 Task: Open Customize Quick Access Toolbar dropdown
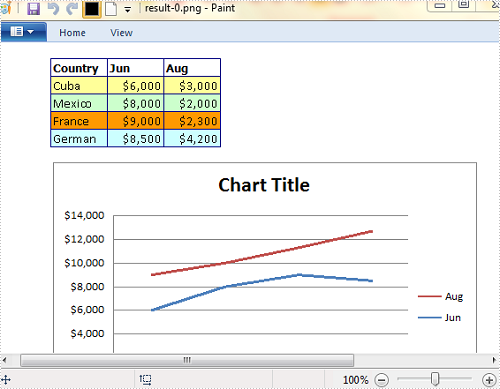tap(127, 10)
